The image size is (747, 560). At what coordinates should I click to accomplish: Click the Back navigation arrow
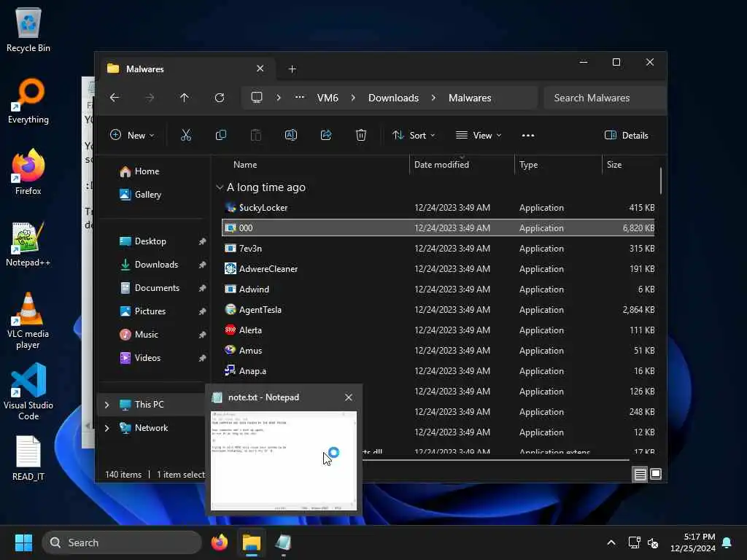pyautogui.click(x=115, y=98)
